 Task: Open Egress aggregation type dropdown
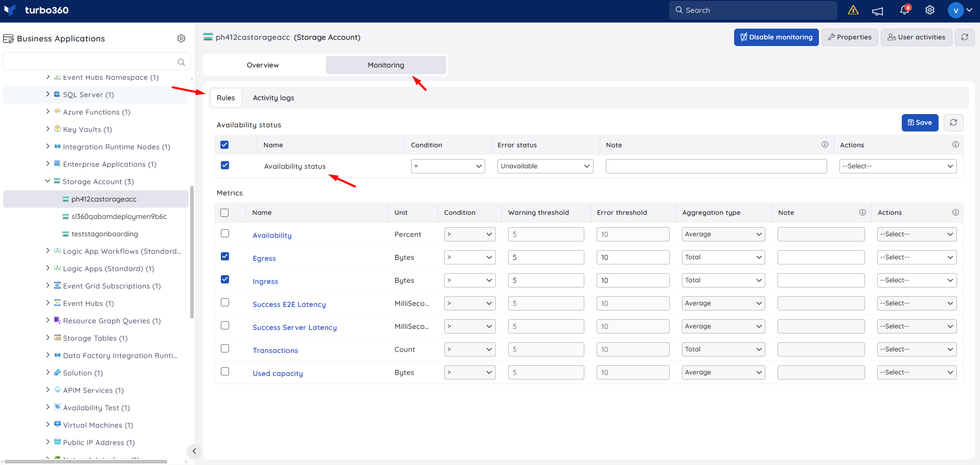(723, 257)
